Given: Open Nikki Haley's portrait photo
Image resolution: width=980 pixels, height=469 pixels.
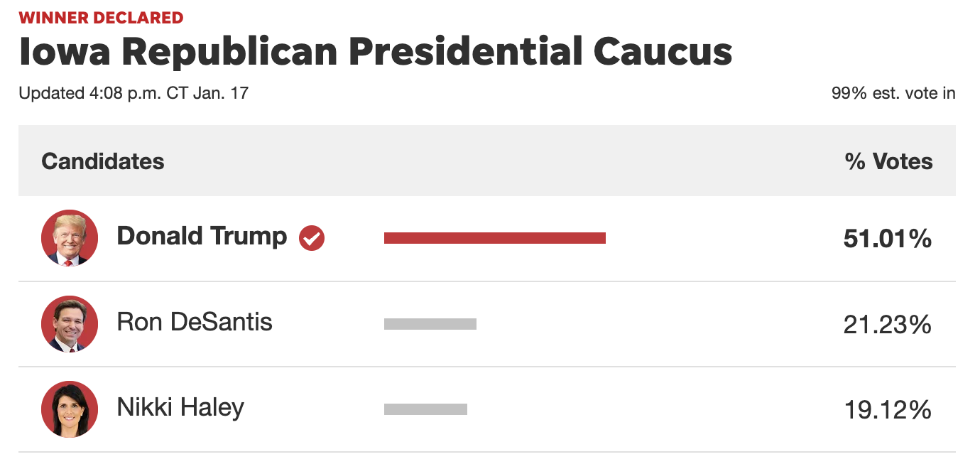Looking at the screenshot, I should [70, 409].
